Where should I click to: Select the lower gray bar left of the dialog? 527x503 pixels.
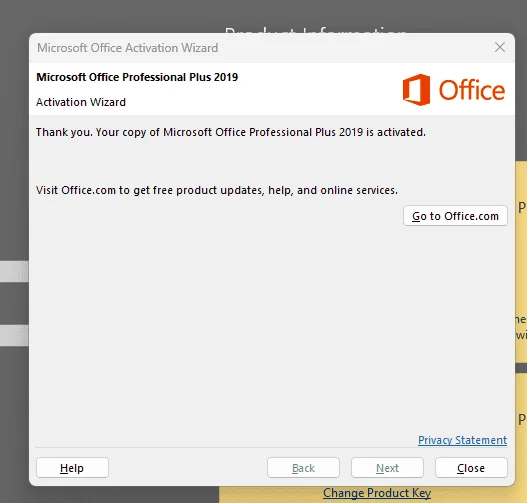click(14, 335)
